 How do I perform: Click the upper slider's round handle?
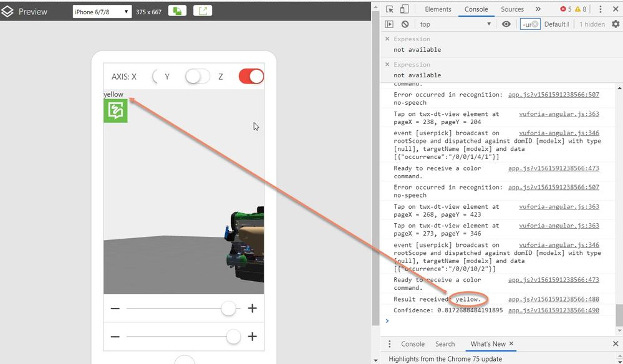[x=228, y=309]
